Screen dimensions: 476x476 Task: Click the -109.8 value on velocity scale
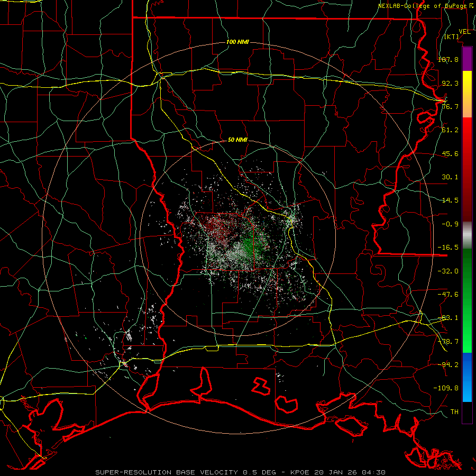(446, 388)
